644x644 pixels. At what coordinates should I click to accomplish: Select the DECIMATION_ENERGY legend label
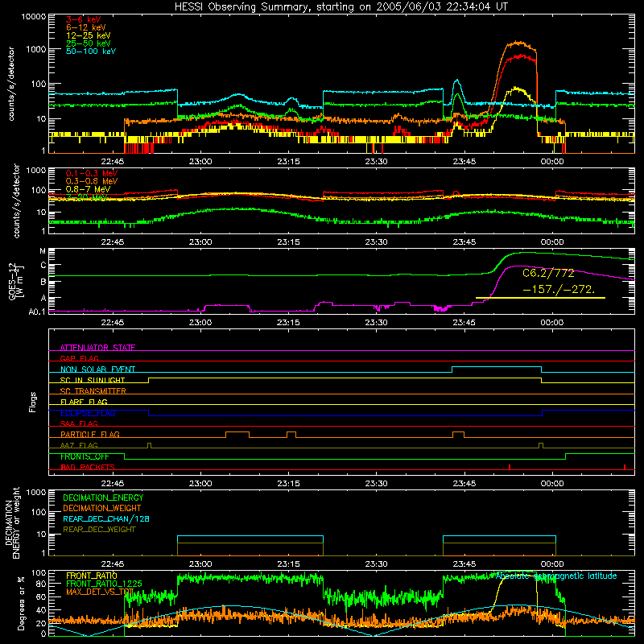point(103,497)
